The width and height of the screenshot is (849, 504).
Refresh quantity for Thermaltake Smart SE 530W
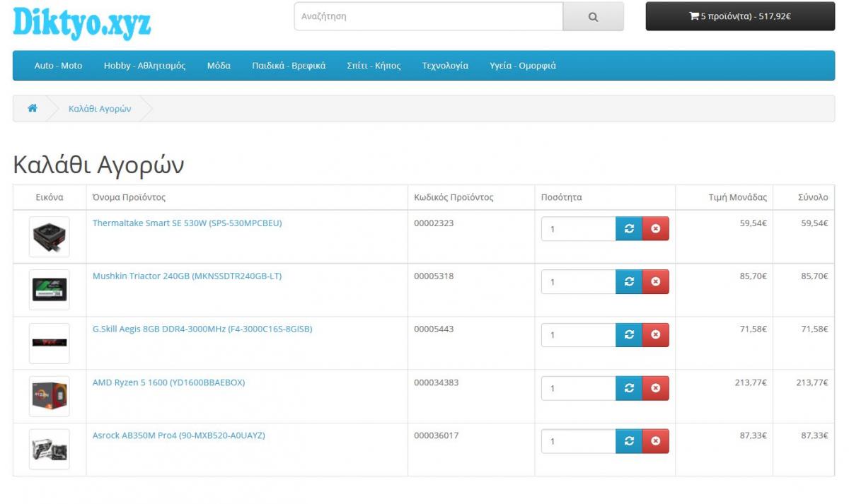629,228
